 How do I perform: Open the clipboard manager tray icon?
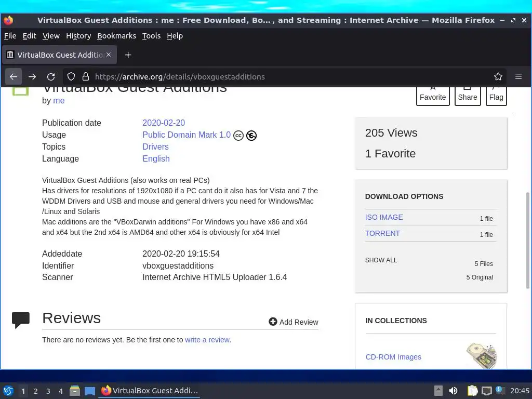[472, 391]
